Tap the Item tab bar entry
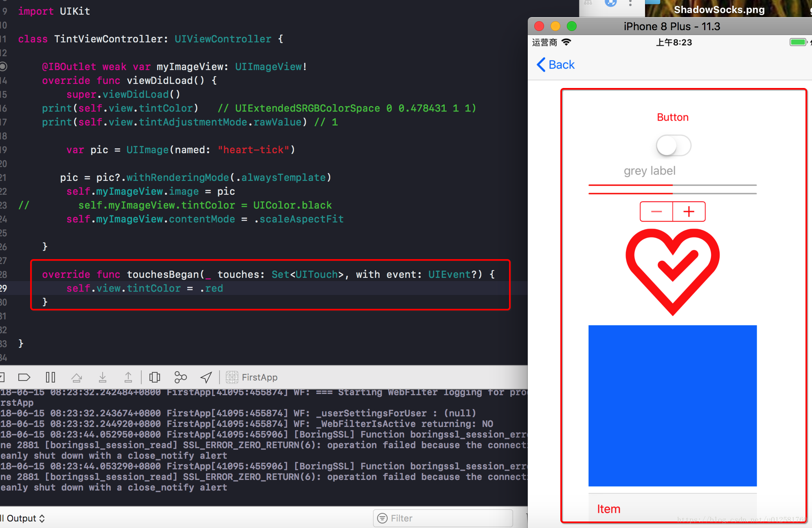The image size is (812, 528). point(609,509)
